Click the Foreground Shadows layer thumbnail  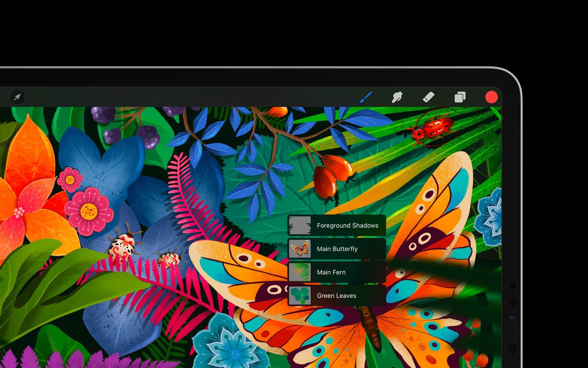300,225
